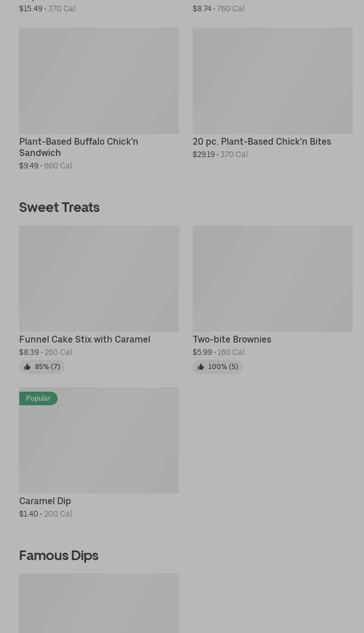364x633 pixels.
Task: Choose the Two-bite Brownies title text
Action: click(232, 339)
